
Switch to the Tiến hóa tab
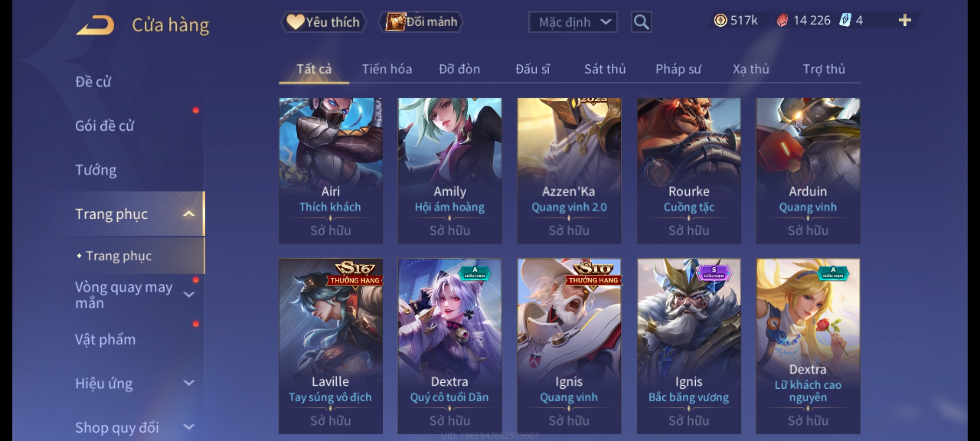pos(387,69)
